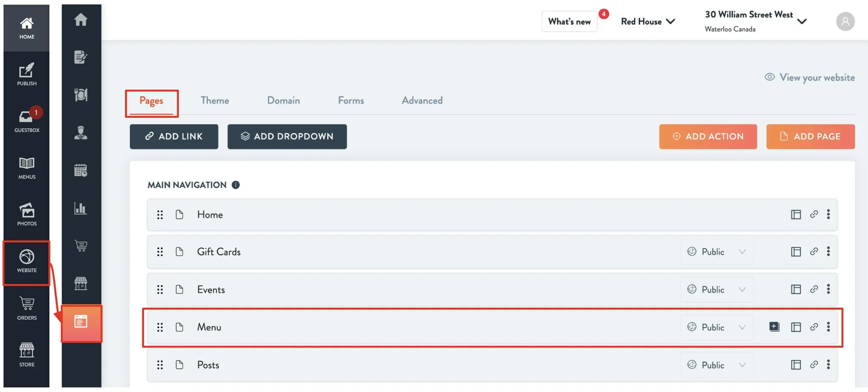
Task: Open the Guestbox inbox
Action: click(27, 121)
